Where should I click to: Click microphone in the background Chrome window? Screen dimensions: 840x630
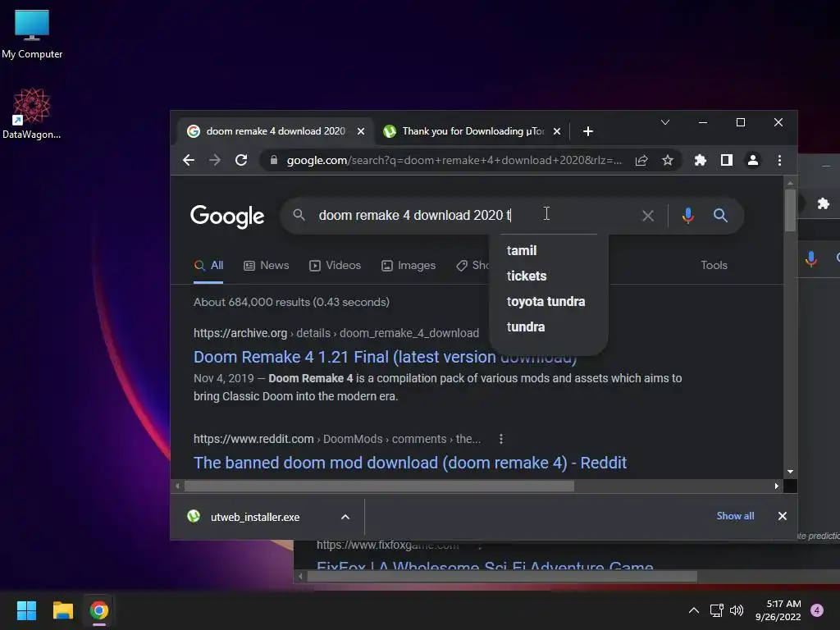811,259
